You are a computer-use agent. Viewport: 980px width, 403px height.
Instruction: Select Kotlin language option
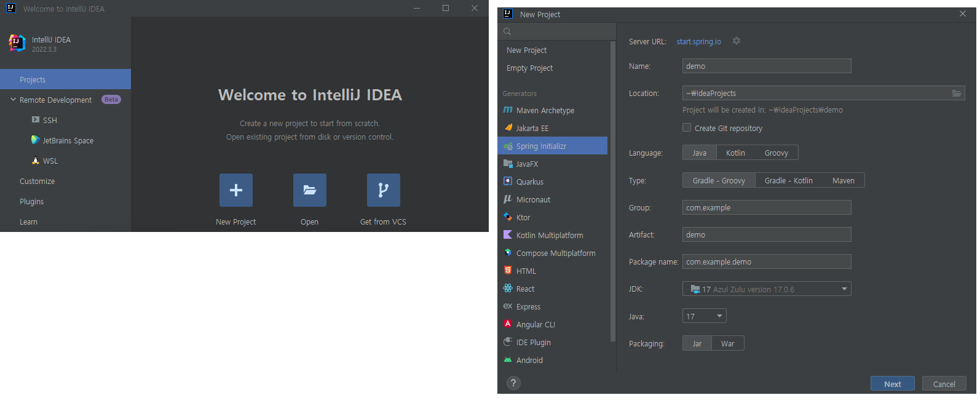pyautogui.click(x=735, y=153)
